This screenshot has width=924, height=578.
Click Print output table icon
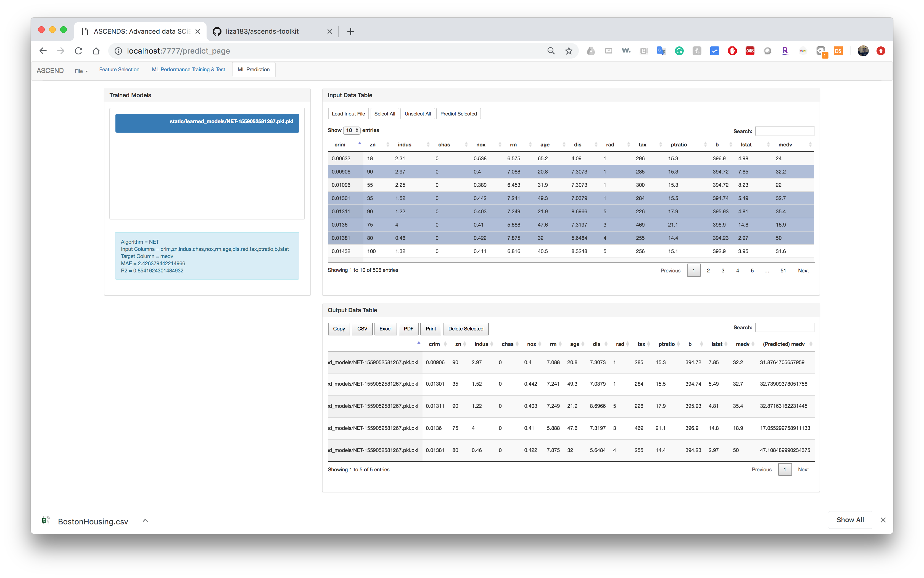pos(431,328)
